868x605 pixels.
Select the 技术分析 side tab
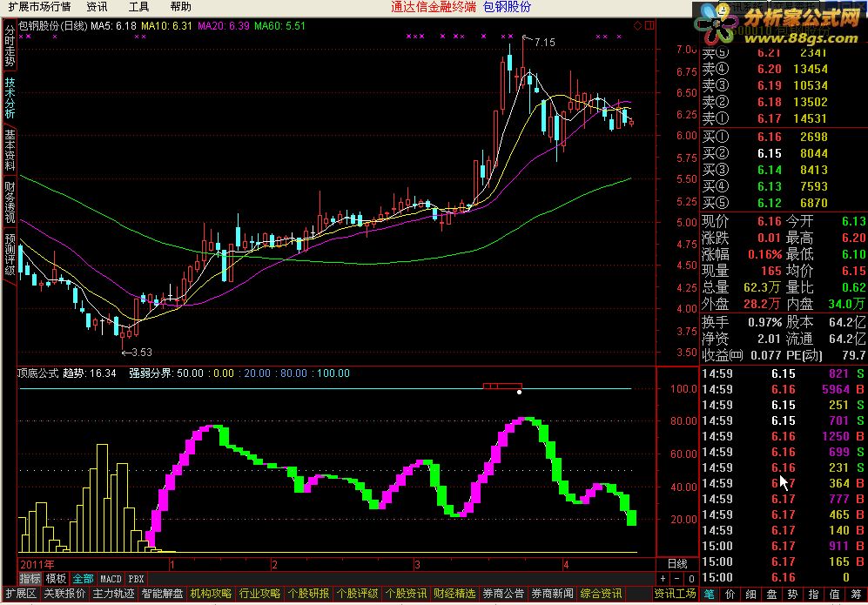[10, 97]
